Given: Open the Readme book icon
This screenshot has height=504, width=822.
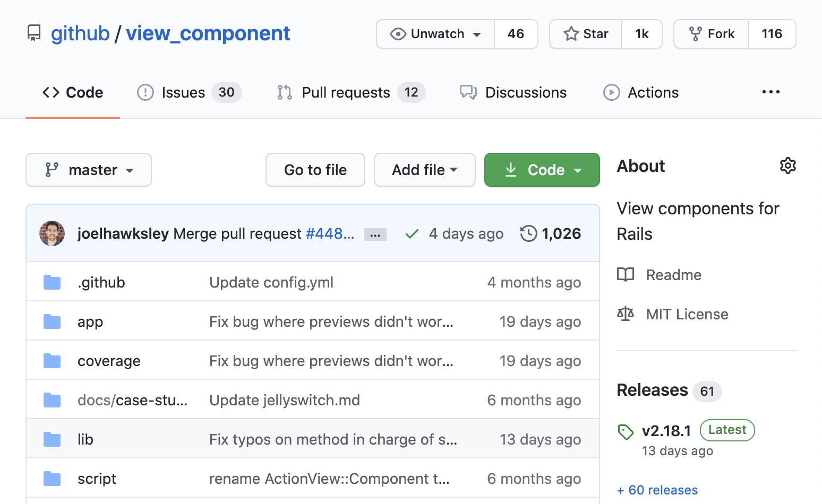Looking at the screenshot, I should pos(626,275).
